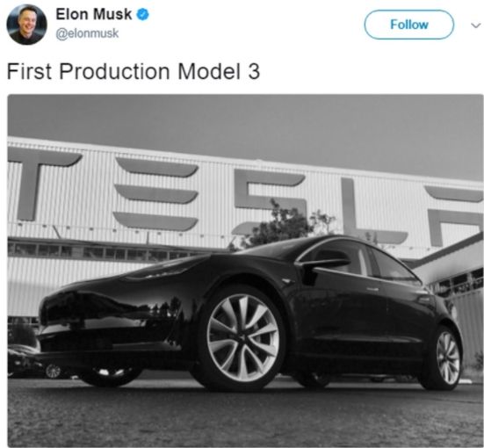Screen dimensions: 484x448
Task: Open the Elon Musk display name link
Action: click(x=93, y=15)
